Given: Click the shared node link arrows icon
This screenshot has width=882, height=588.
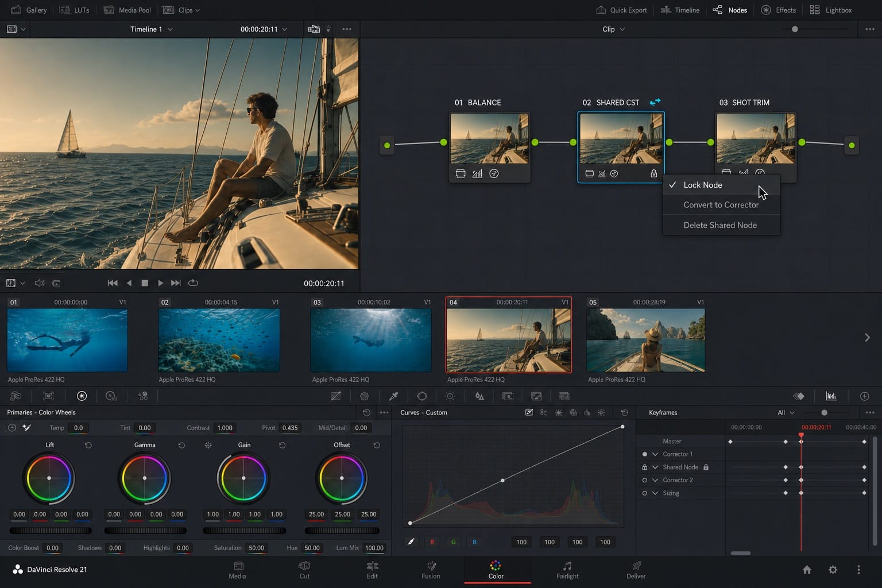Looking at the screenshot, I should click(x=655, y=102).
